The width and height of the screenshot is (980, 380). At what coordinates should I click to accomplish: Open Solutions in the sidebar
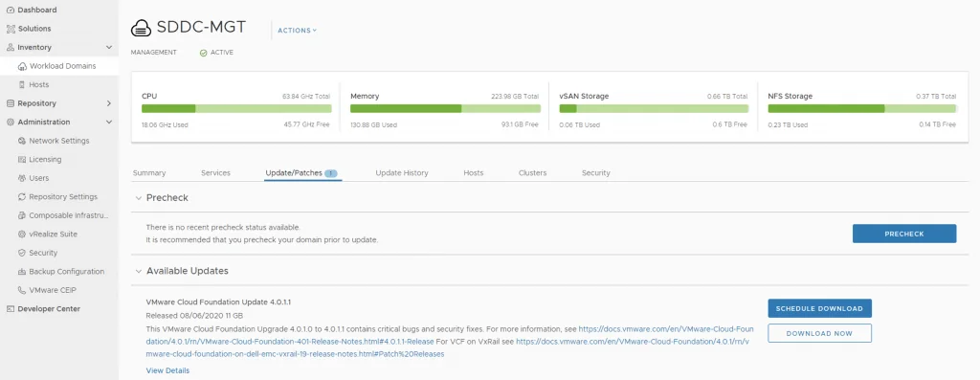(x=34, y=29)
